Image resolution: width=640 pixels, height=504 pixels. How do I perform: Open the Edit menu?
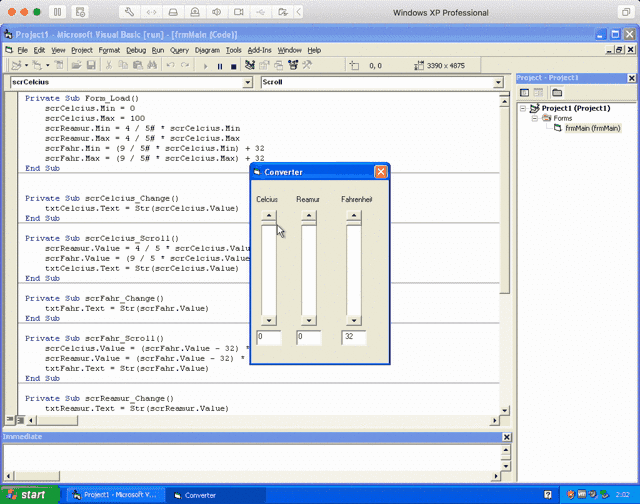(39, 50)
